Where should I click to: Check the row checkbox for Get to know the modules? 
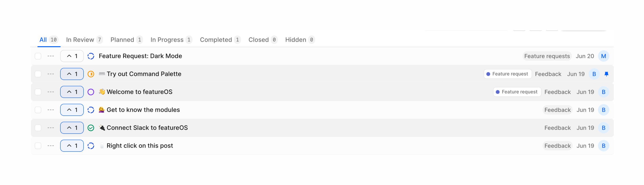(x=38, y=110)
